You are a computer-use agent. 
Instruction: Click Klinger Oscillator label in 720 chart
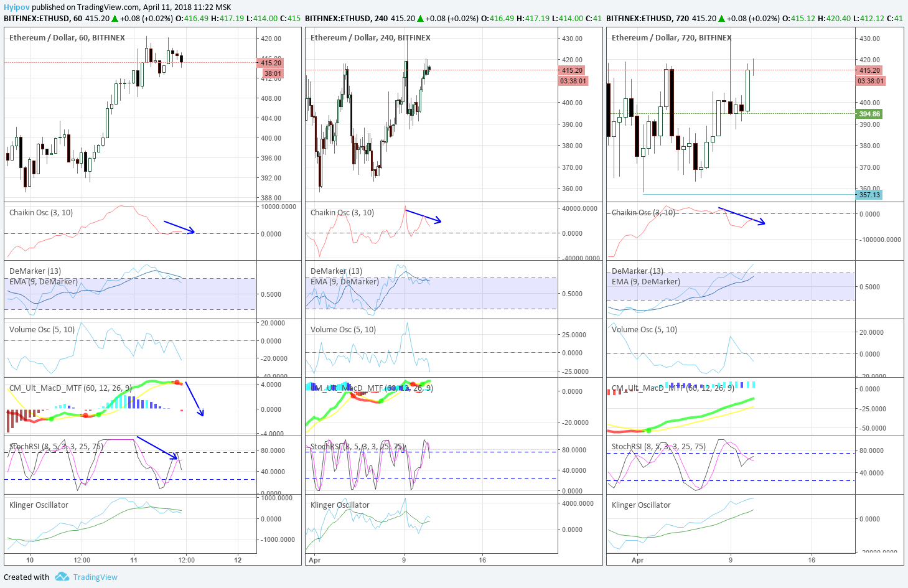641,505
